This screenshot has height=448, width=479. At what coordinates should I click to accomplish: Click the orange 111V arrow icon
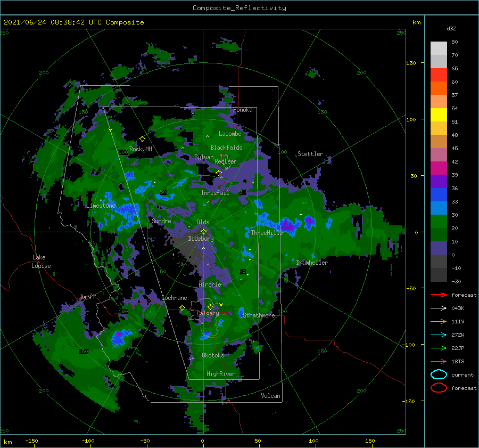click(x=439, y=321)
